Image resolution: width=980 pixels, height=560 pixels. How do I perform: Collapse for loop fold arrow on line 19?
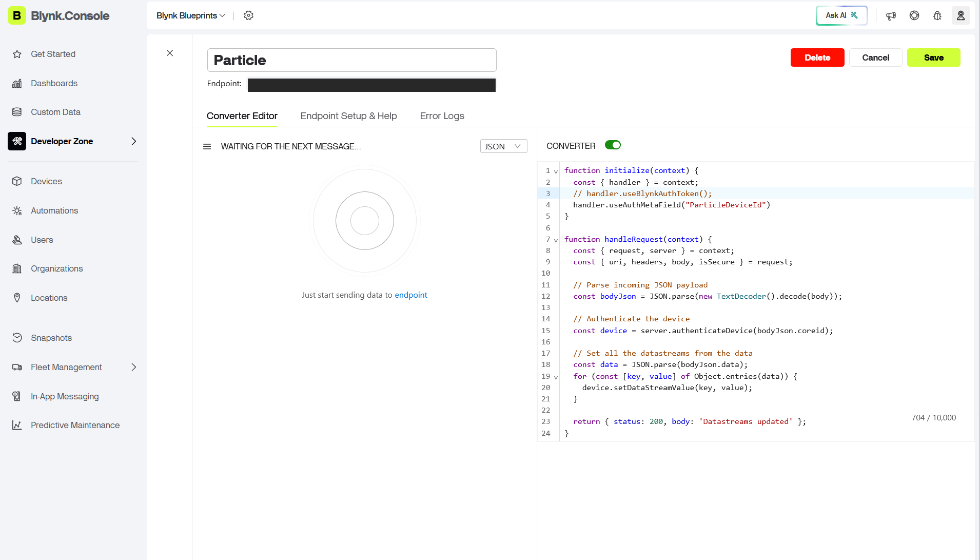click(x=556, y=377)
